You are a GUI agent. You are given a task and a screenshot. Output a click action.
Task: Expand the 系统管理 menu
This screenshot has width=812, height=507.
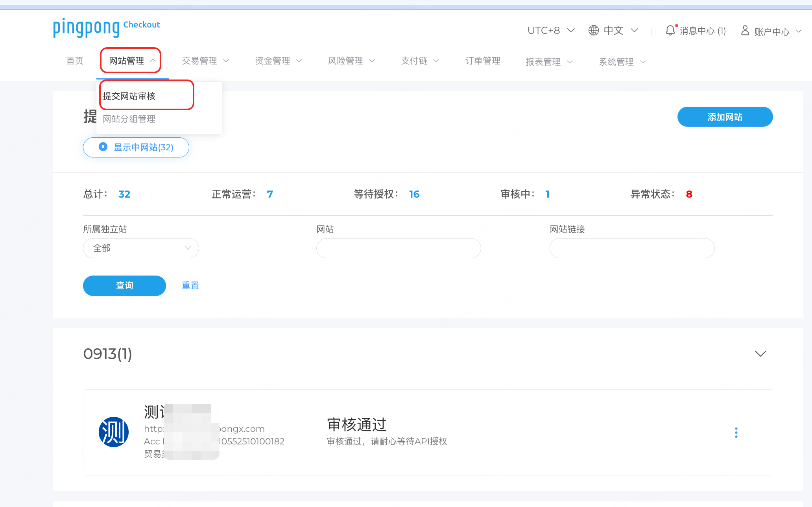click(x=622, y=62)
